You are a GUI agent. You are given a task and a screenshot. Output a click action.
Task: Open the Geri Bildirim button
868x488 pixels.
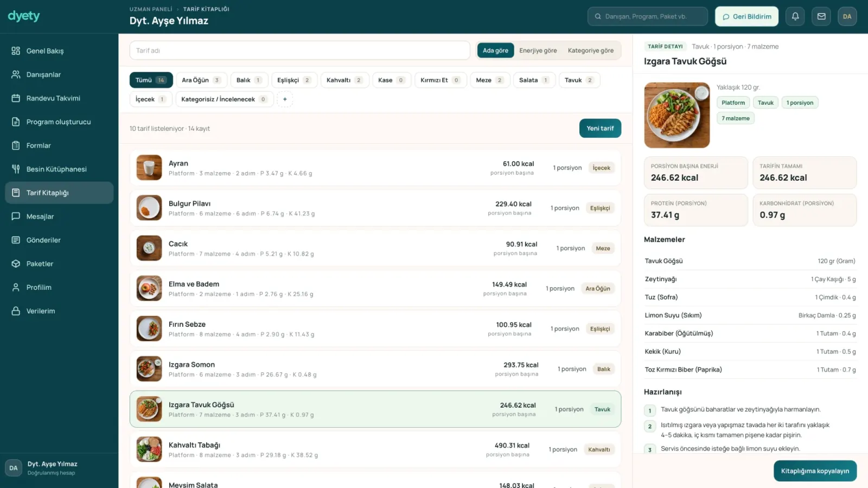point(746,16)
